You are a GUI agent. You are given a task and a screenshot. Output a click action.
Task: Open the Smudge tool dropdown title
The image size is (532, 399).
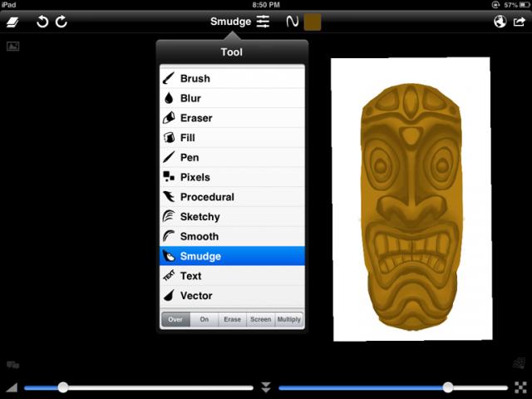tap(230, 22)
